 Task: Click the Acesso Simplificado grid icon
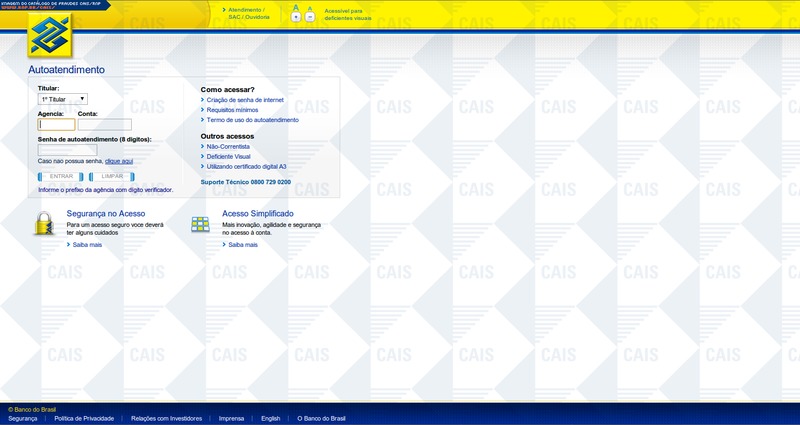click(x=200, y=224)
